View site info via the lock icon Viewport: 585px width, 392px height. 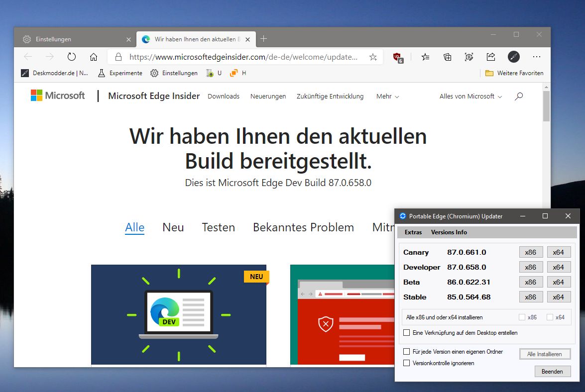coord(118,57)
